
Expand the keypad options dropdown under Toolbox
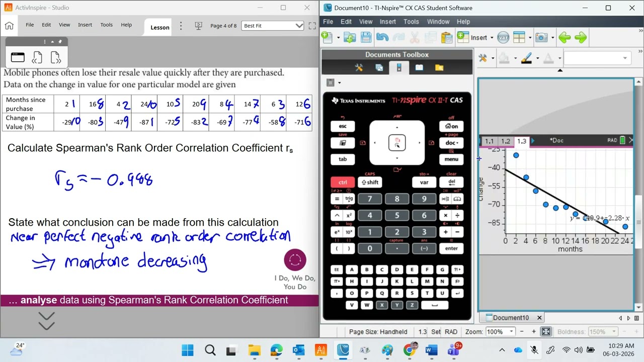click(339, 83)
